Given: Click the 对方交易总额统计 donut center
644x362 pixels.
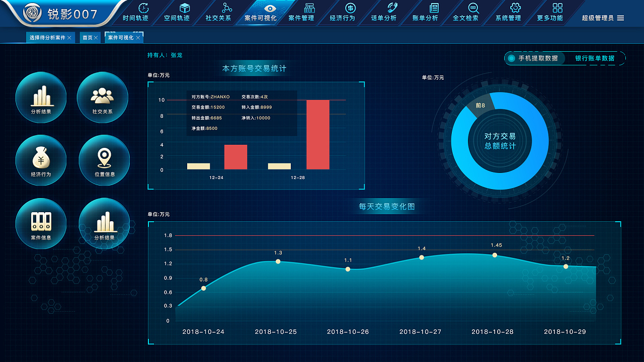Looking at the screenshot, I should [500, 141].
